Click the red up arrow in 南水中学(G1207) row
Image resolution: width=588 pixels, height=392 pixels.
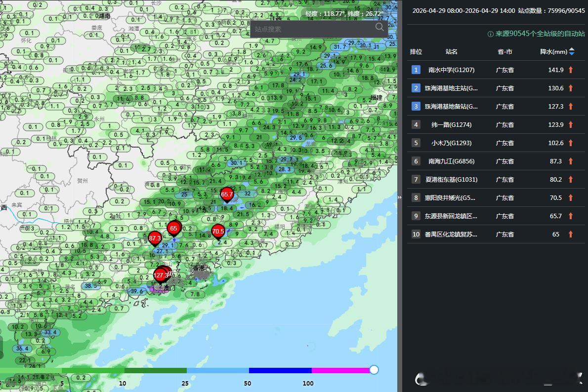(x=571, y=70)
